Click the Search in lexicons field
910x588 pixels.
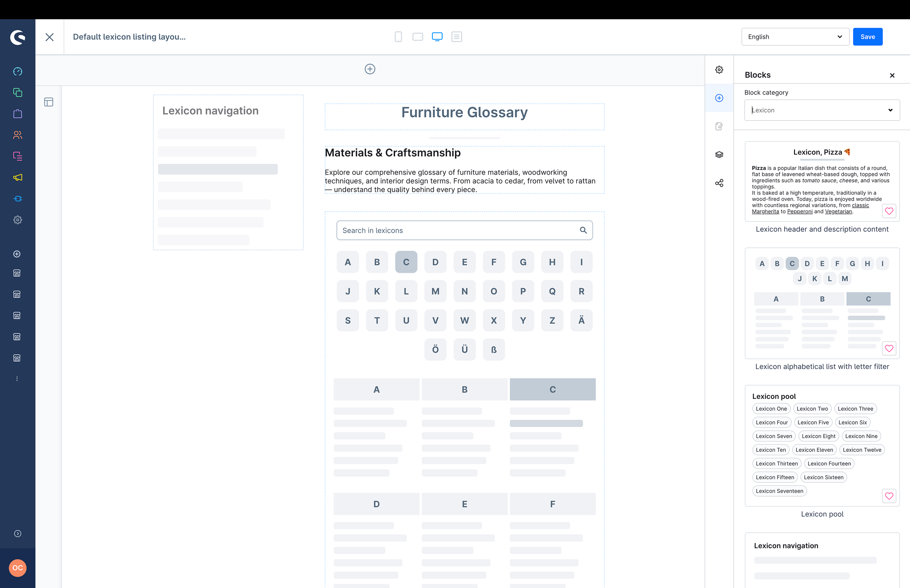464,230
